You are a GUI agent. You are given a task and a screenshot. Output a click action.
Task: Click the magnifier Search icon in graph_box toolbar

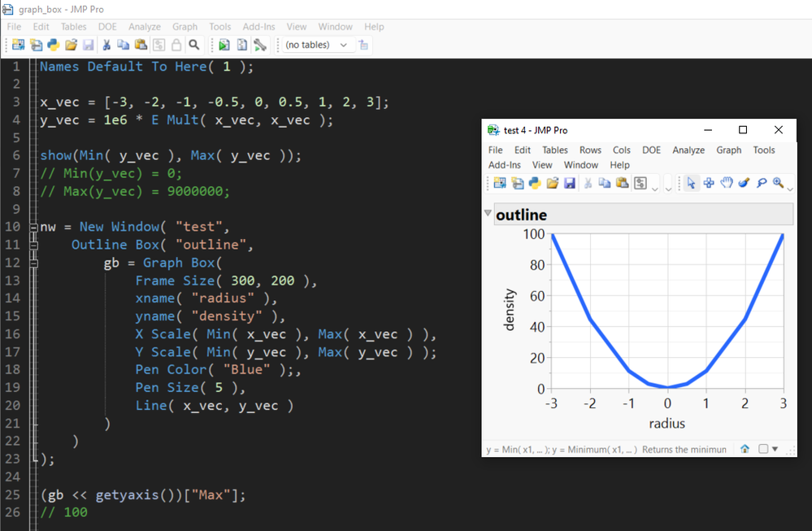coord(194,45)
